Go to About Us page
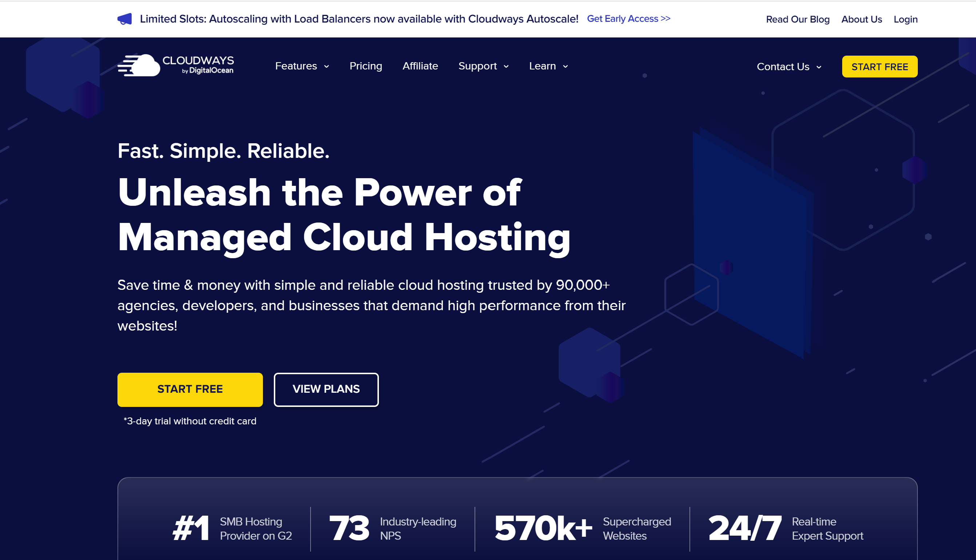The height and width of the screenshot is (560, 976). [861, 19]
